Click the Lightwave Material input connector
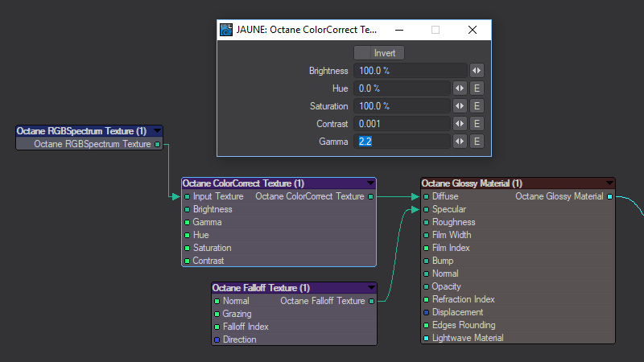The height and width of the screenshot is (362, 644). tap(427, 338)
